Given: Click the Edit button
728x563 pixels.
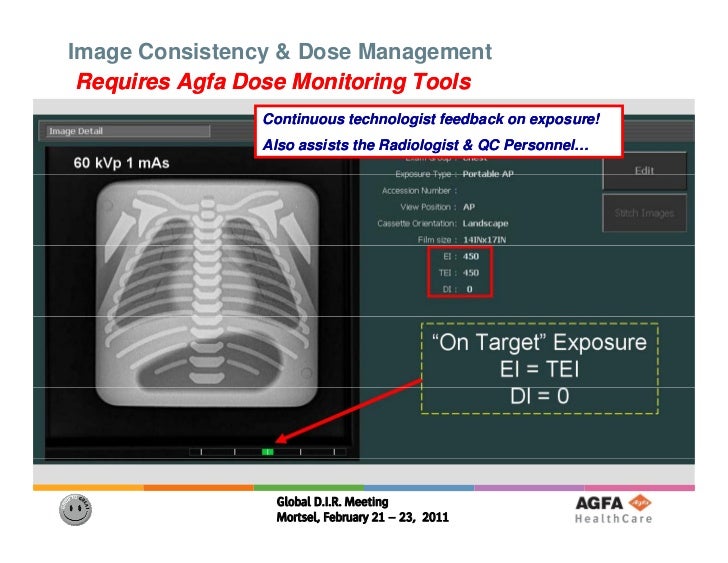Looking at the screenshot, I should [644, 171].
